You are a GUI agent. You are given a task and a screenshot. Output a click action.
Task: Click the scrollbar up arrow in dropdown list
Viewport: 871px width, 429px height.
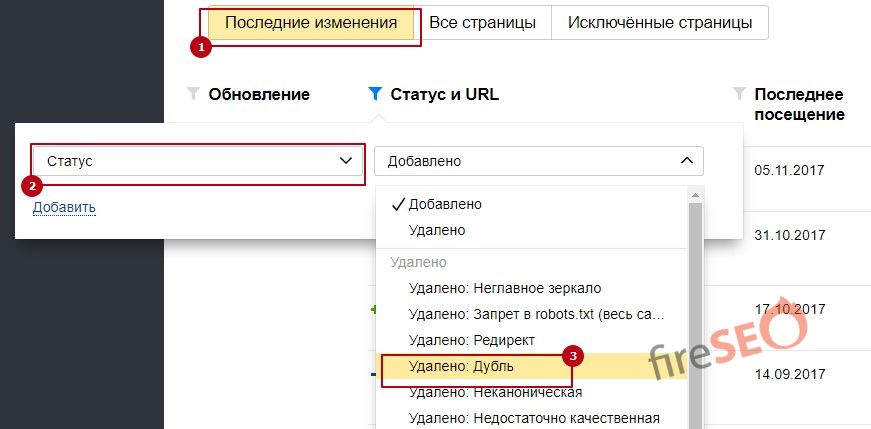click(695, 195)
